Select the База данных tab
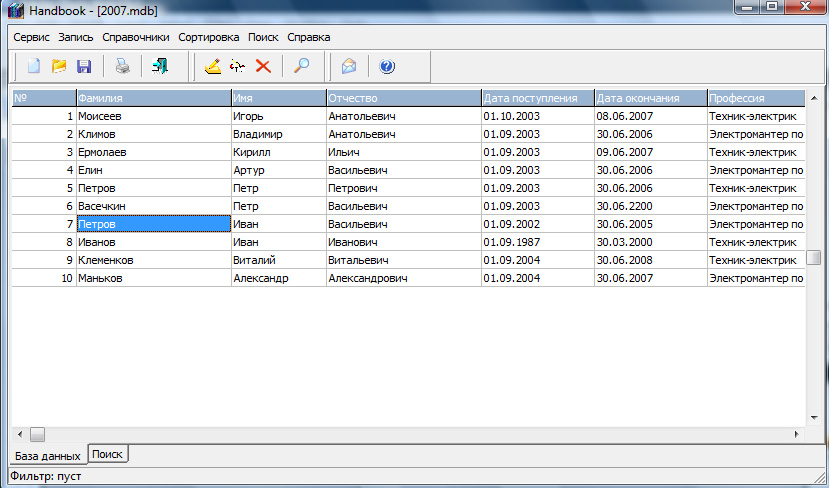The height and width of the screenshot is (488, 829). pyautogui.click(x=47, y=456)
